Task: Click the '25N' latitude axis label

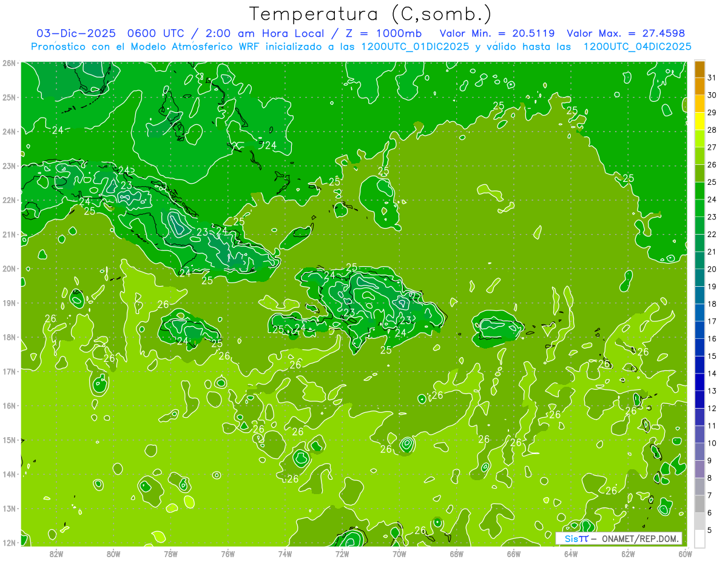Action: coord(9,97)
